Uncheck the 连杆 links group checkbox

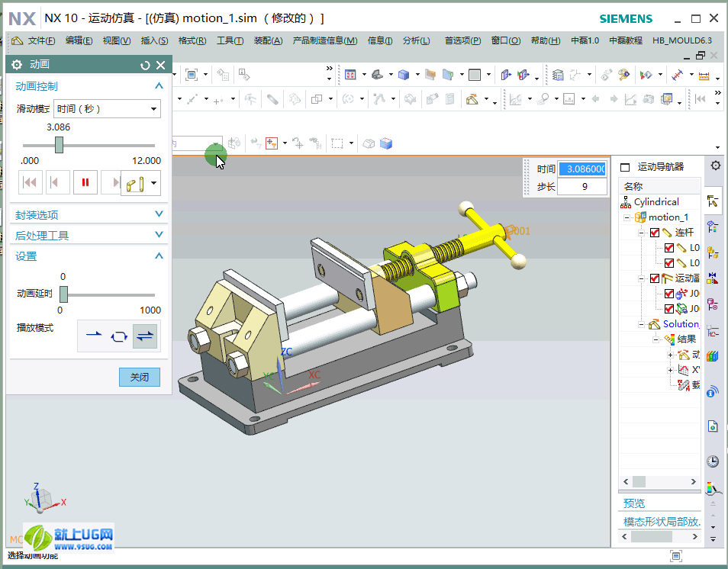pos(655,233)
